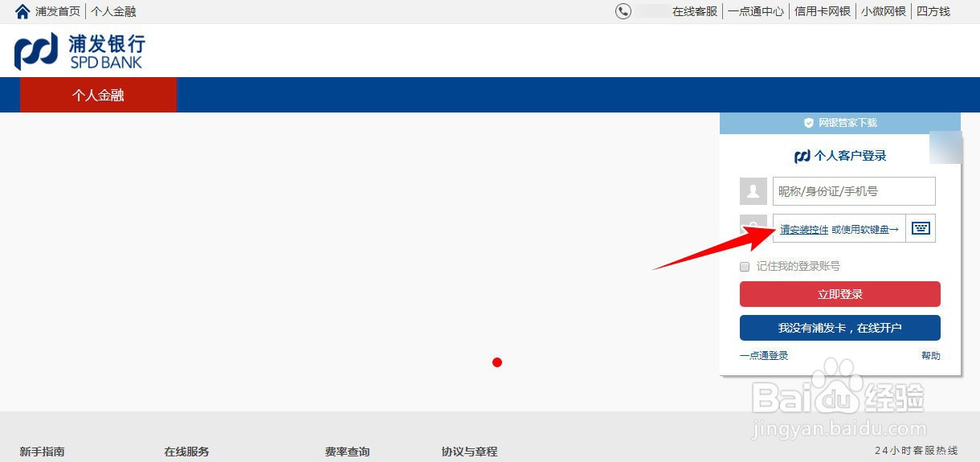Click the red 立即登录 button
This screenshot has height=462, width=980.
(x=840, y=294)
